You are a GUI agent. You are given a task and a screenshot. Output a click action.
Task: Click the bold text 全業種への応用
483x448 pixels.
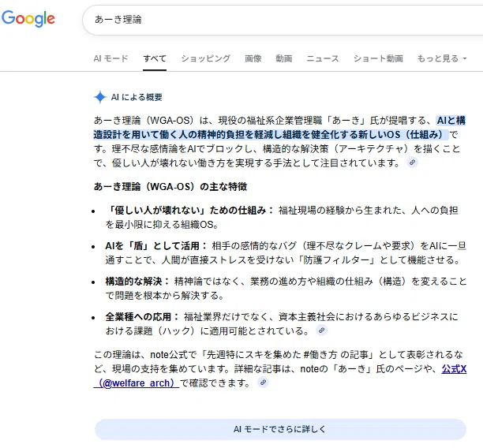click(138, 316)
